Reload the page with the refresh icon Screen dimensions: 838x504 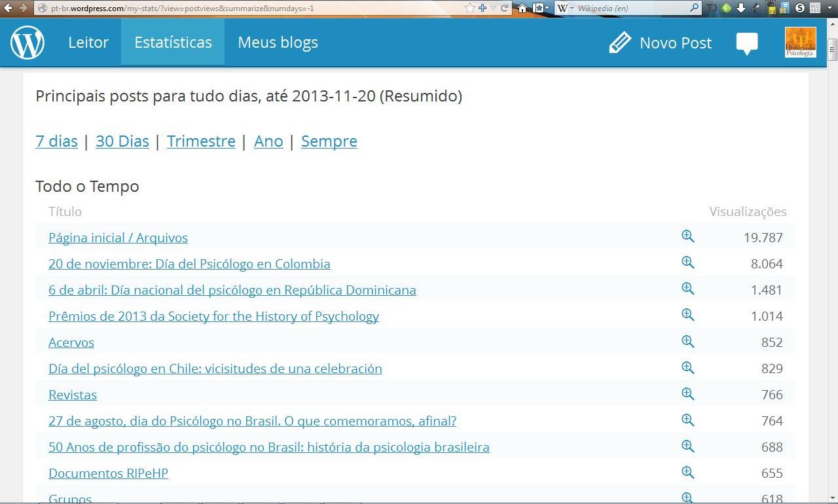click(x=505, y=8)
